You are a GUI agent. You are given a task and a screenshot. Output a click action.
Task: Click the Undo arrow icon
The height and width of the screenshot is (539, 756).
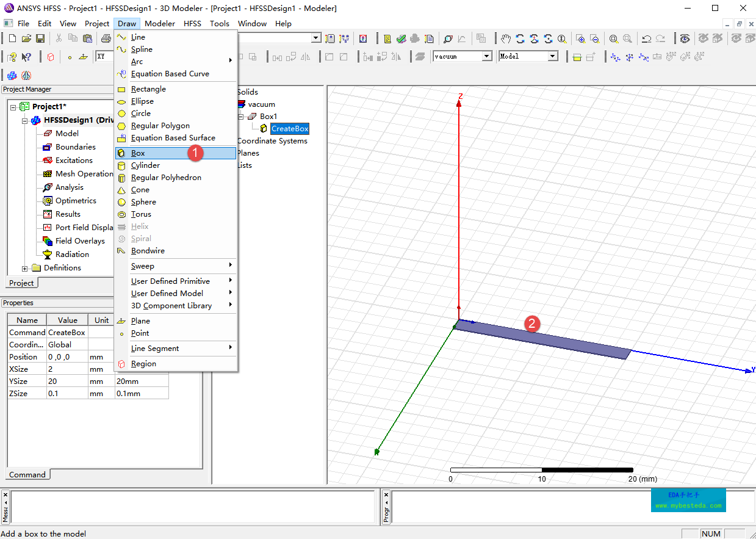click(647, 38)
